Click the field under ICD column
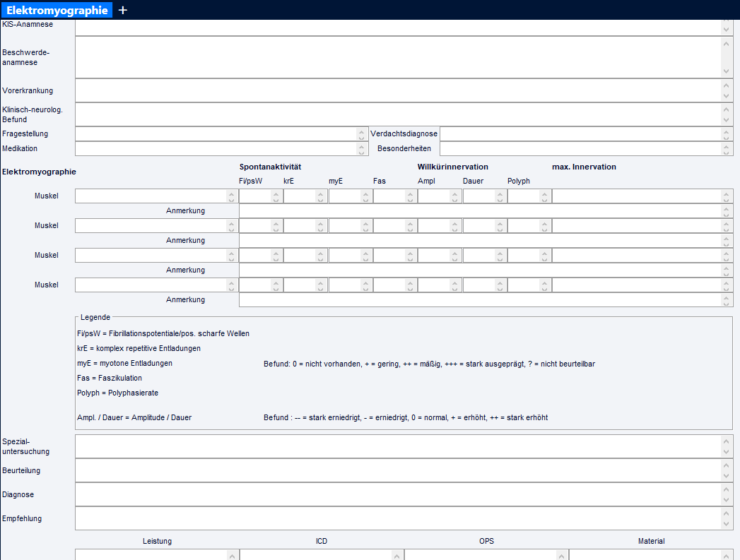Image resolution: width=740 pixels, height=560 pixels. [x=322, y=554]
